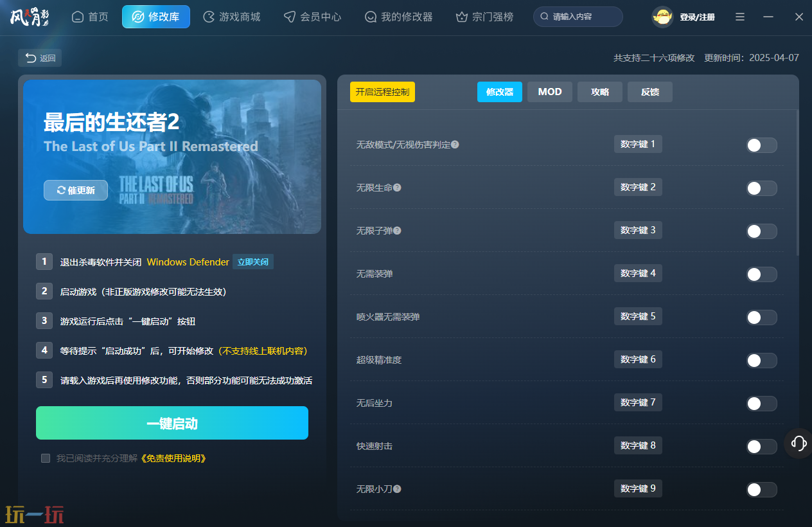Click 开启远程控制 button
This screenshot has height=527, width=812.
point(382,92)
